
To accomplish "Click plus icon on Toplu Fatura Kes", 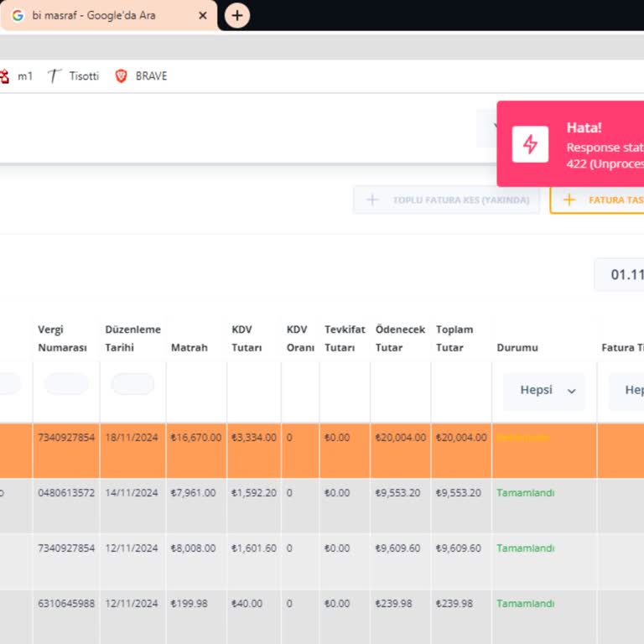I will pyautogui.click(x=374, y=200).
